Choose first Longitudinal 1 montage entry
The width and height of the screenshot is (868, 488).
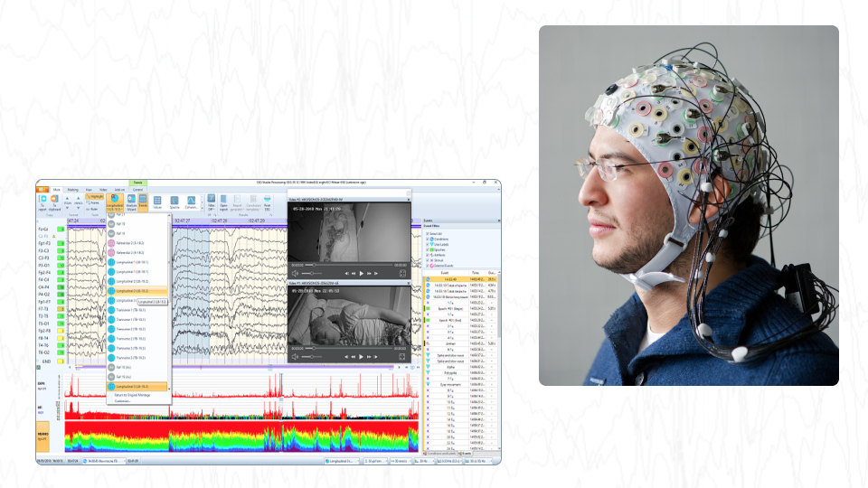click(137, 262)
